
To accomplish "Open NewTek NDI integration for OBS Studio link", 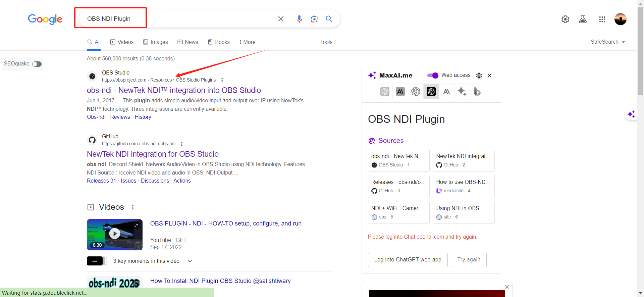I will (x=153, y=154).
